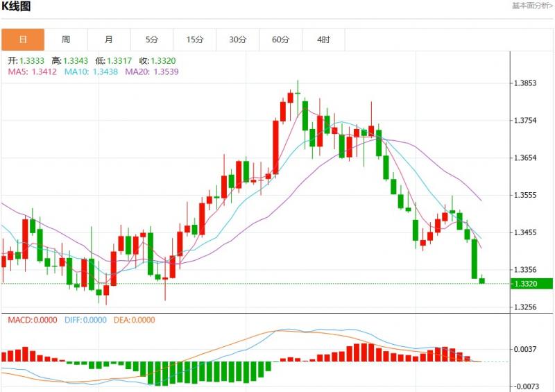Open the 15分 interval tab
Image resolution: width=555 pixels, height=392 pixels.
(x=195, y=40)
